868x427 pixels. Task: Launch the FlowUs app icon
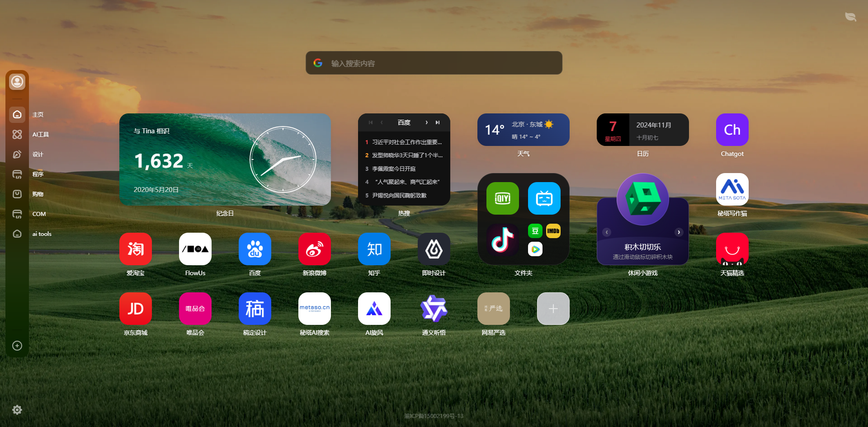(x=195, y=249)
